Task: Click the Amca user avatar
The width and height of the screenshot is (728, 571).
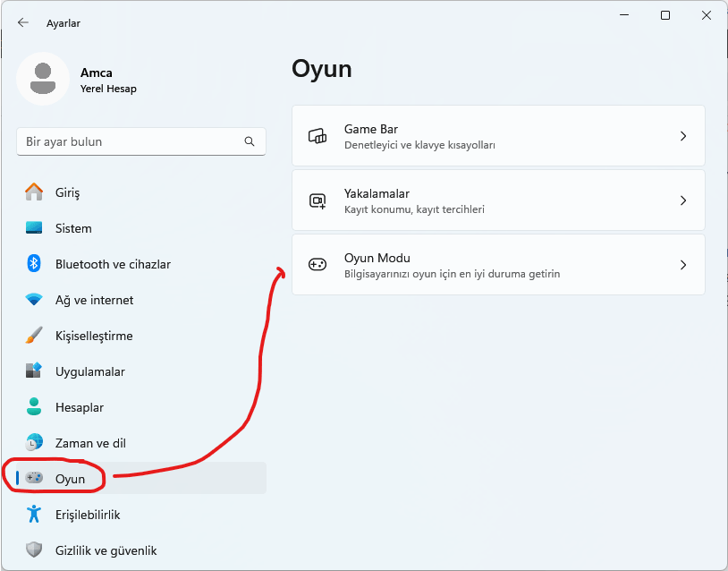Action: (x=43, y=79)
